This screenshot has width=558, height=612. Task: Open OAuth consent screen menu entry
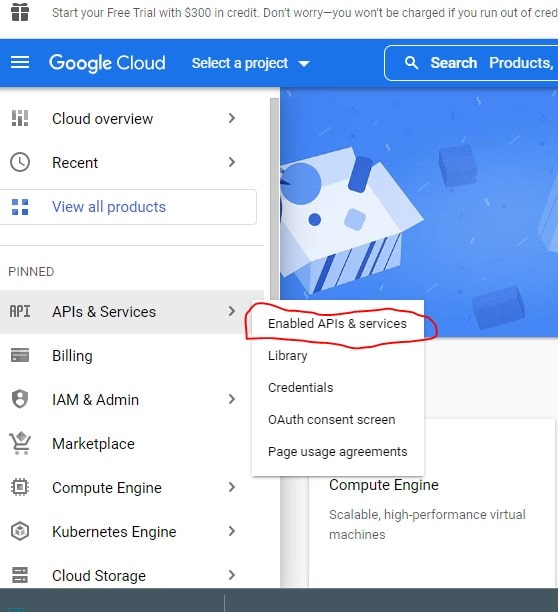pos(338,420)
